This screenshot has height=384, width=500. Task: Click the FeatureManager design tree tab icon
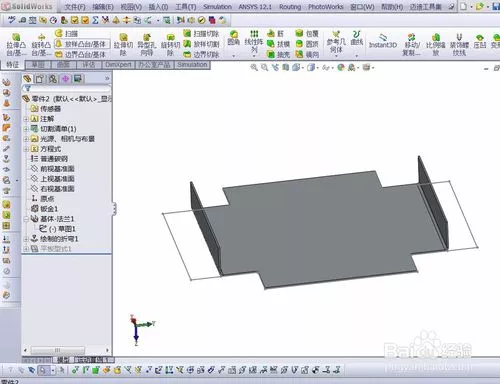[27, 79]
